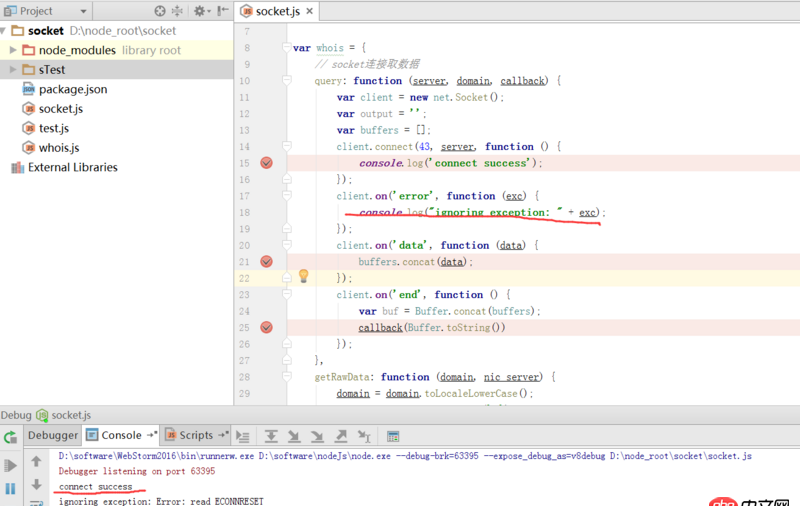Expand the sTest folder arrow
Viewport: 800px width, 506px height.
coord(13,70)
